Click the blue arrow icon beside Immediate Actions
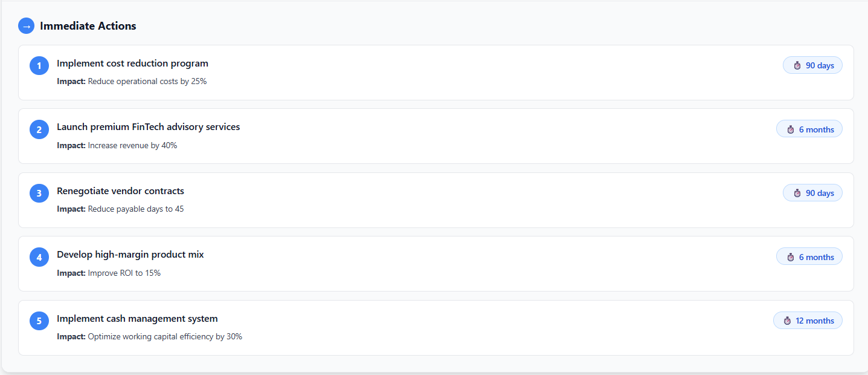868x375 pixels. coord(26,26)
